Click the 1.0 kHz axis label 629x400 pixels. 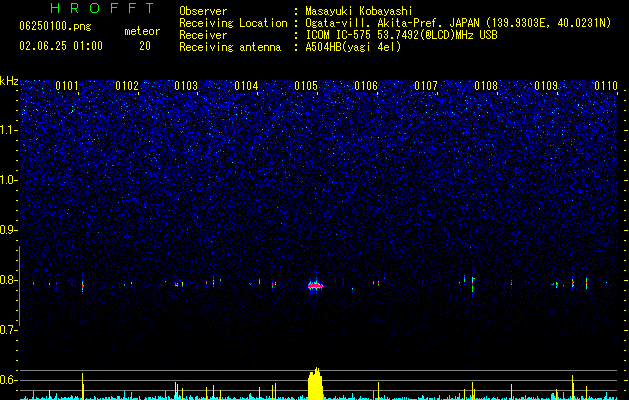tap(9, 180)
